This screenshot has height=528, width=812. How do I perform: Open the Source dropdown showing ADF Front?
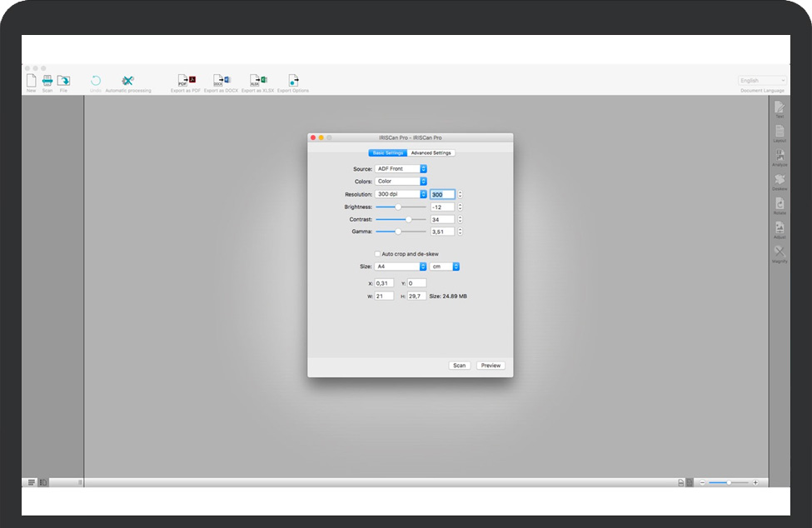pos(401,169)
